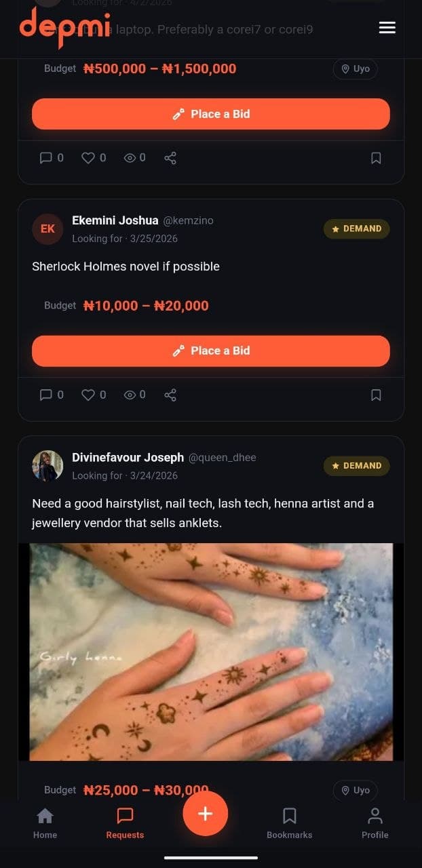Tap the Uyo location pin on the laptop request
422x868 pixels.
[x=355, y=68]
